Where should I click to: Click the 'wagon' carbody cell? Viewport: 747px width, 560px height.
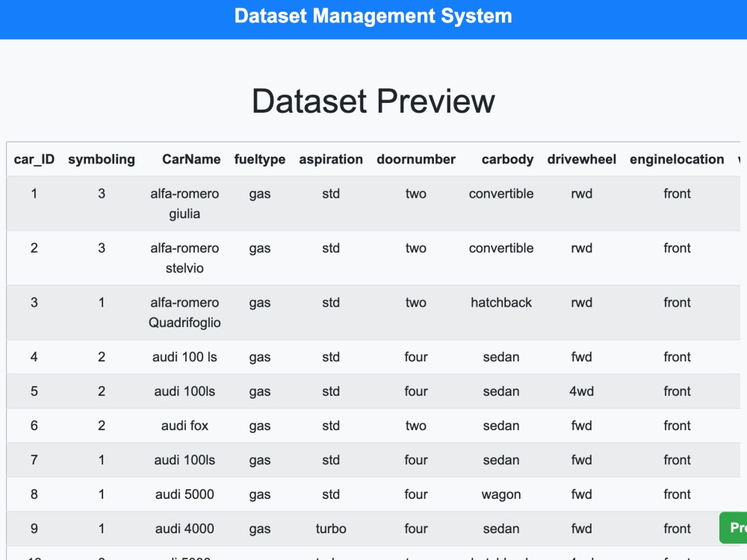[501, 494]
